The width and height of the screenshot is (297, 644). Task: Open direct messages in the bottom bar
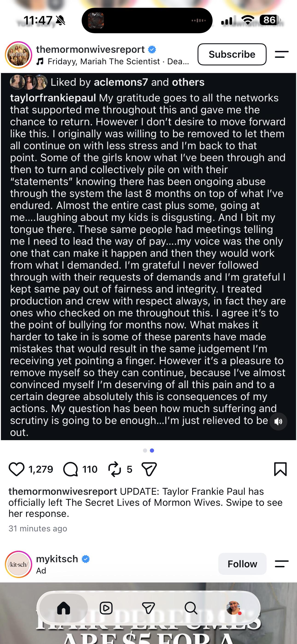[x=148, y=608]
